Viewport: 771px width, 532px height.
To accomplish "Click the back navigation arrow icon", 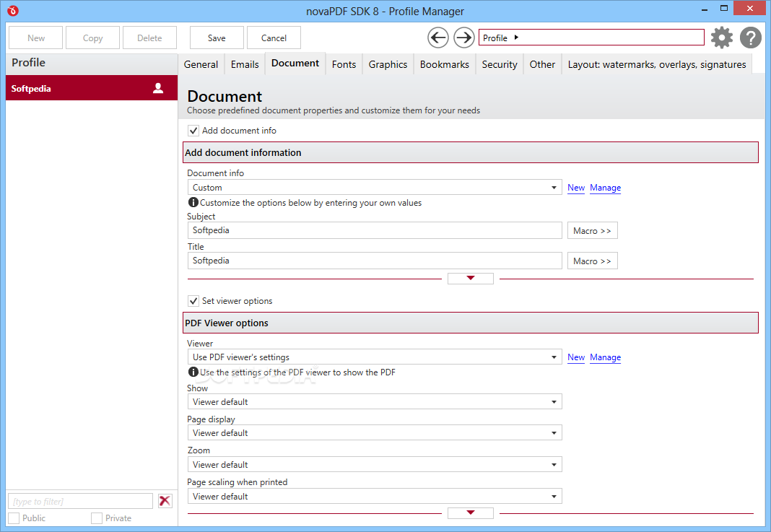I will 437,38.
